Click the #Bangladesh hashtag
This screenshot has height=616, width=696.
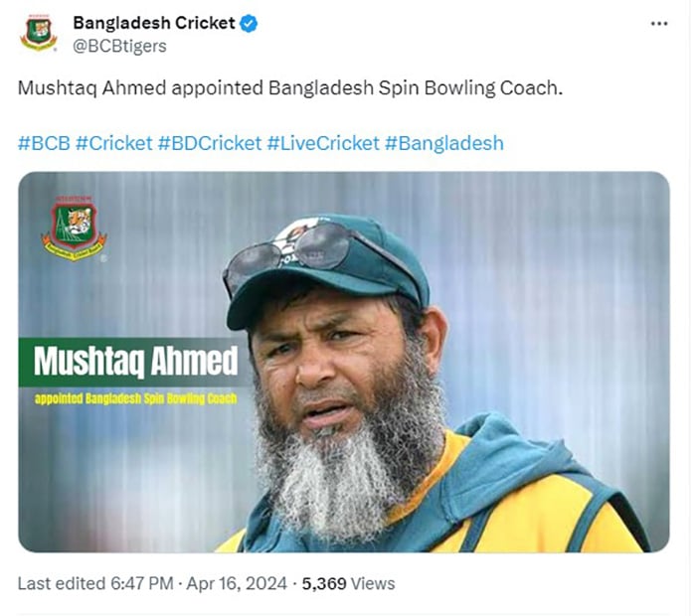tap(444, 143)
